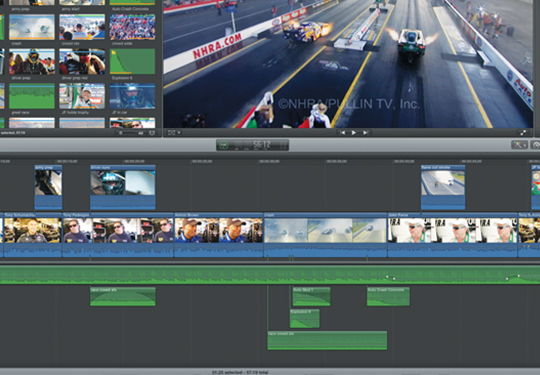Select the Explosion 6 audio clip in browser

tap(132, 61)
